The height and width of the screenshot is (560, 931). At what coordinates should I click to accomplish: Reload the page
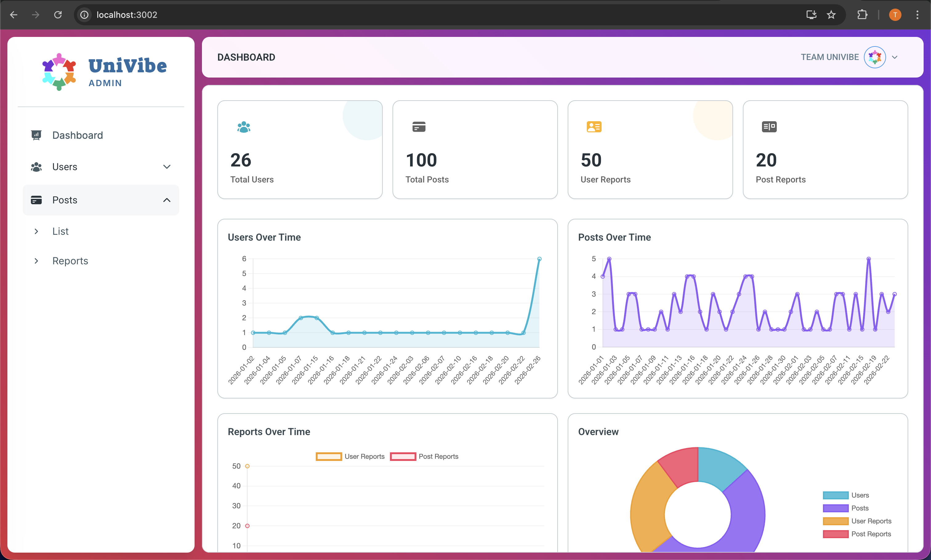click(58, 15)
